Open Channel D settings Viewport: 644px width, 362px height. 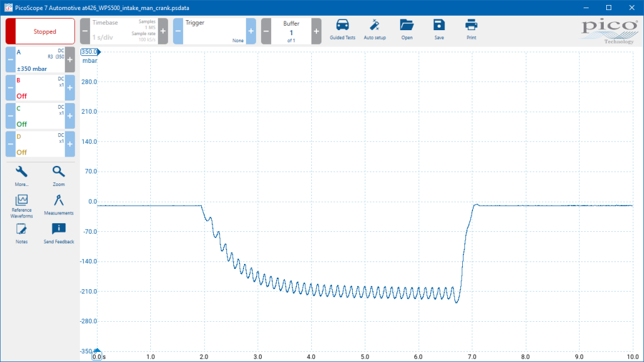tap(40, 144)
